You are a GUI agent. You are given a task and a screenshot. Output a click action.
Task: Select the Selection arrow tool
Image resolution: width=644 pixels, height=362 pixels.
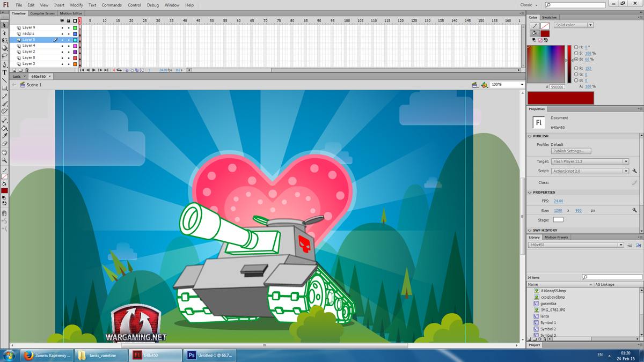click(4, 25)
